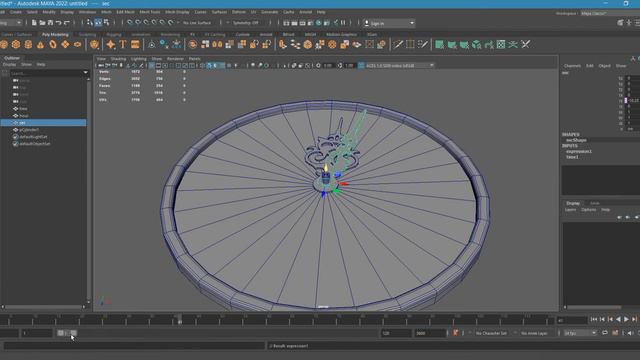This screenshot has width=640, height=360.
Task: Click the green cube UV mapping shelf icon
Action: tap(476, 44)
